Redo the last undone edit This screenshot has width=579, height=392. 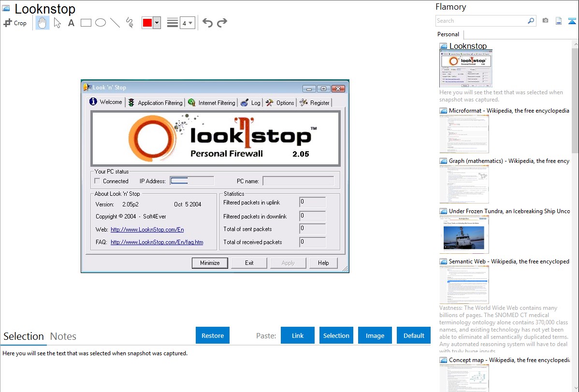[x=222, y=23]
